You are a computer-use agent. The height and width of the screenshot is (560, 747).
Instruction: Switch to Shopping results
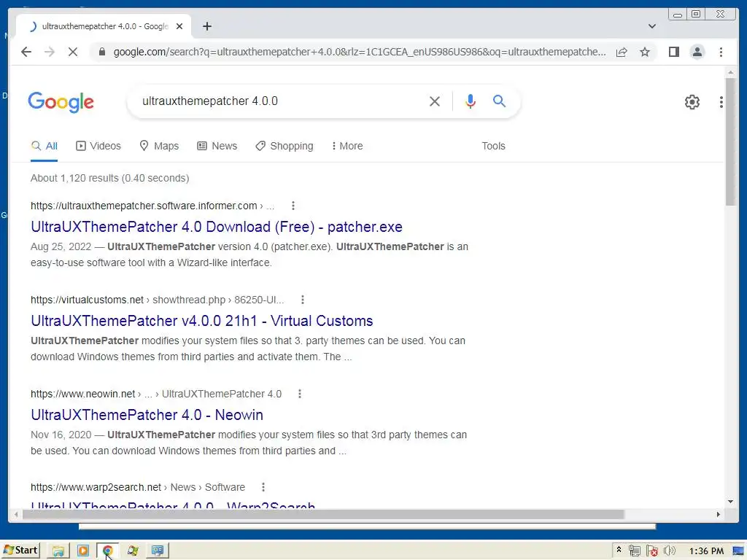(x=285, y=146)
